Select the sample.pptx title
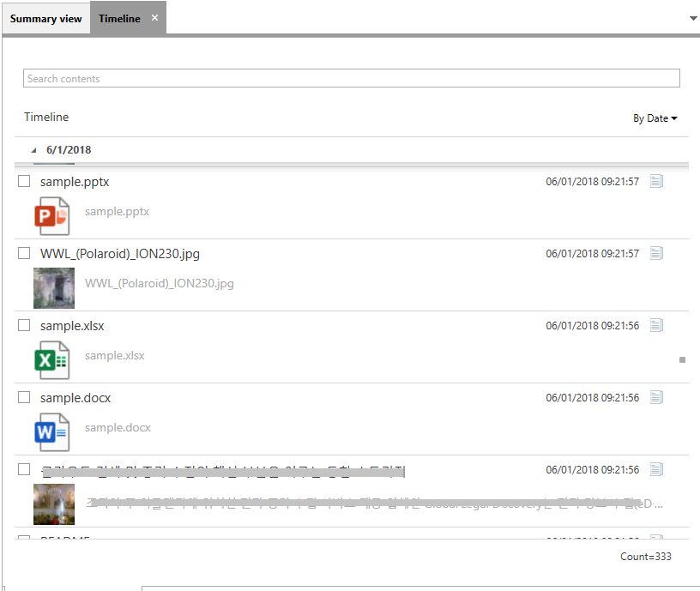 75,182
